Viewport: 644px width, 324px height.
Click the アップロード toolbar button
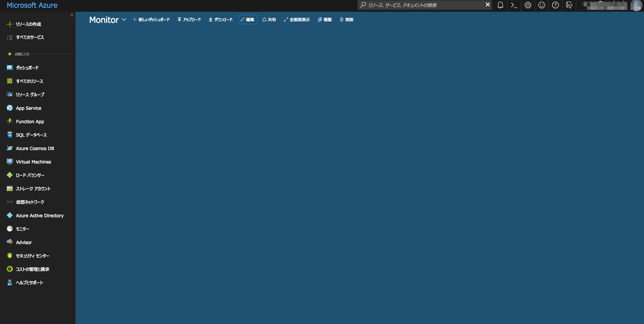point(189,19)
